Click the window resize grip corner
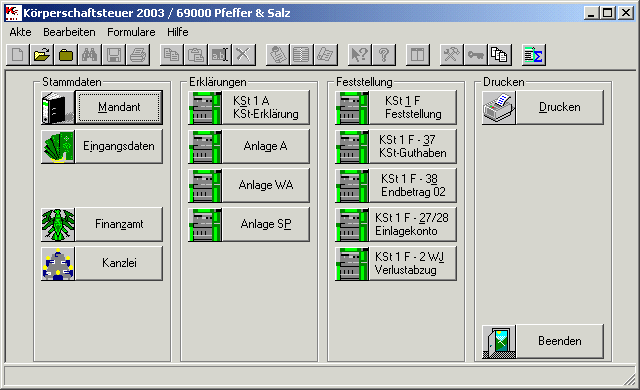This screenshot has width=640, height=390. pyautogui.click(x=629, y=379)
